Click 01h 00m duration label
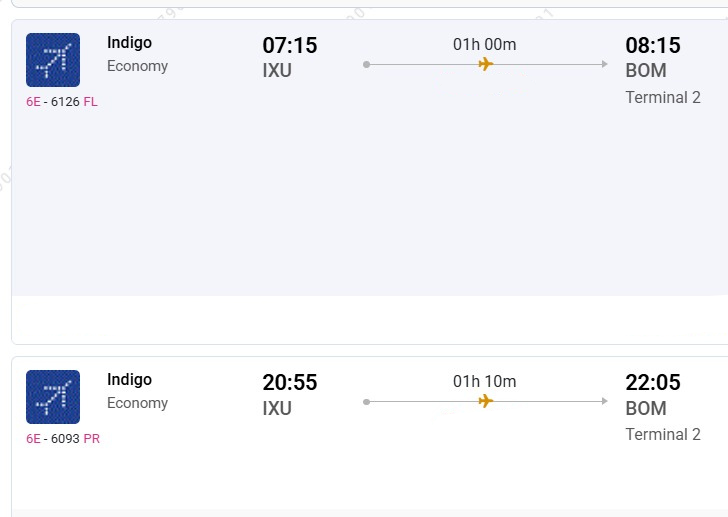The width and height of the screenshot is (728, 517). pyautogui.click(x=484, y=44)
